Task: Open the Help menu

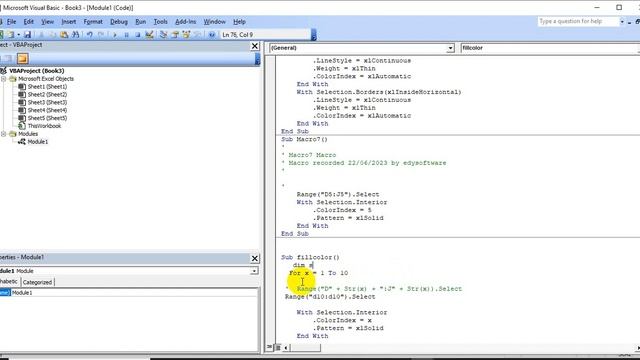Action: pyautogui.click(x=239, y=22)
